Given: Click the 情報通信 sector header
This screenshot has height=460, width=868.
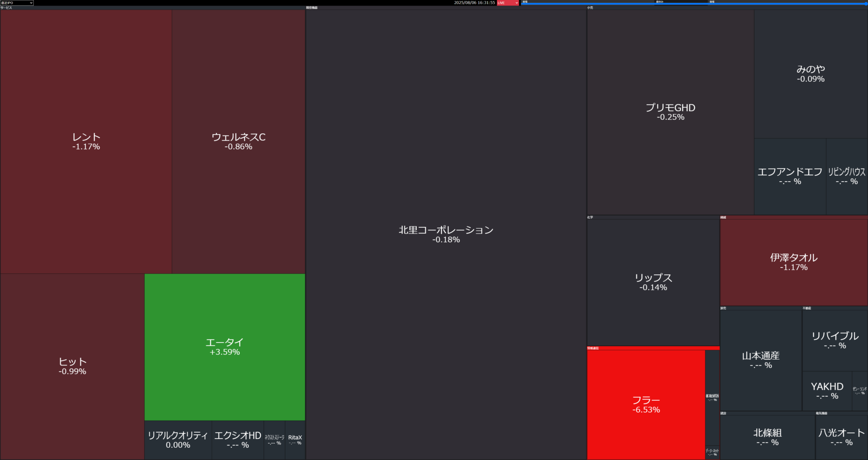Looking at the screenshot, I should pyautogui.click(x=653, y=348).
